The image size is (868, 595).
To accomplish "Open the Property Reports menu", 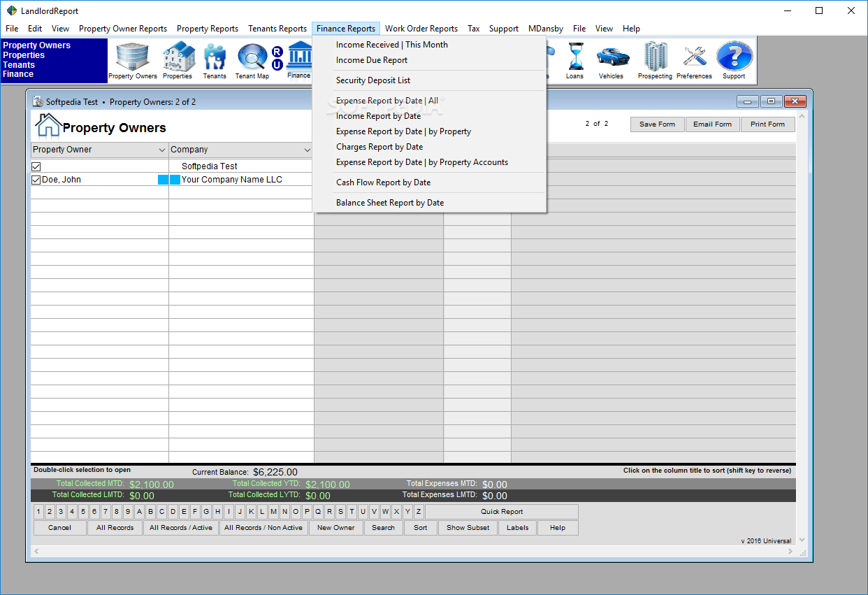I will click(x=208, y=29).
